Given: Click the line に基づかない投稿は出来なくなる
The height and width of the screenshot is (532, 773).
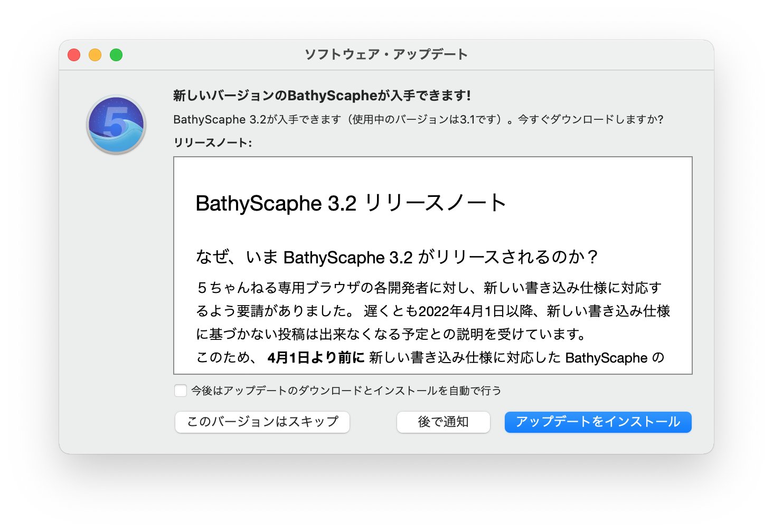Looking at the screenshot, I should click(391, 334).
